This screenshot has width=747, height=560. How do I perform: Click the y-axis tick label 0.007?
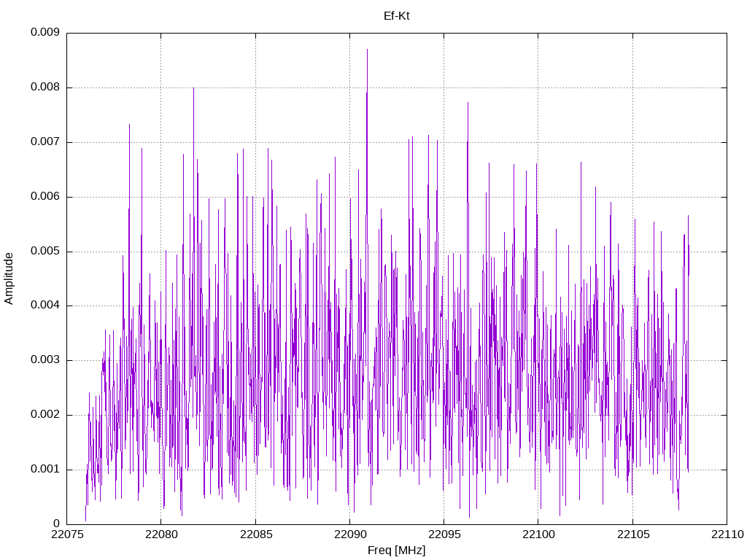tap(45, 142)
